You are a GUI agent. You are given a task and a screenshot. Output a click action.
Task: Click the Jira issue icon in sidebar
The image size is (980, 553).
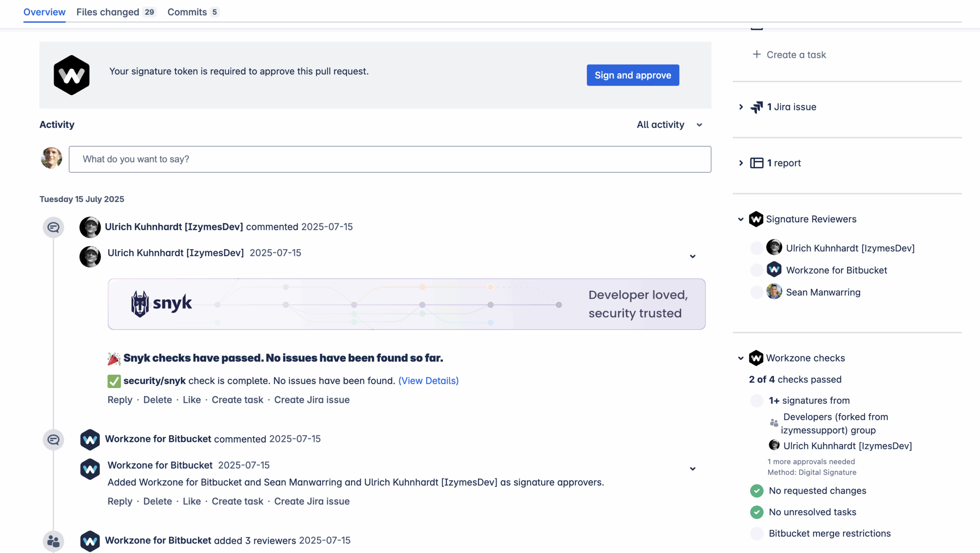[756, 107]
